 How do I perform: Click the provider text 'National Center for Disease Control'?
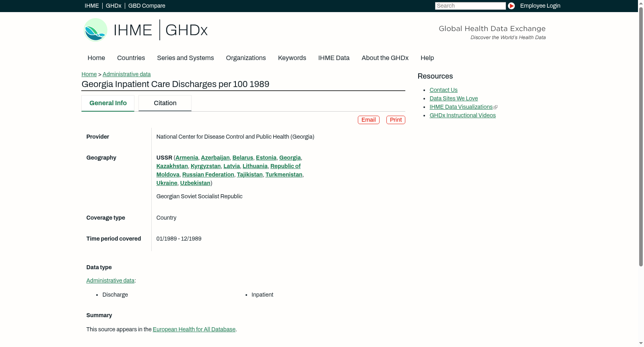(x=201, y=137)
